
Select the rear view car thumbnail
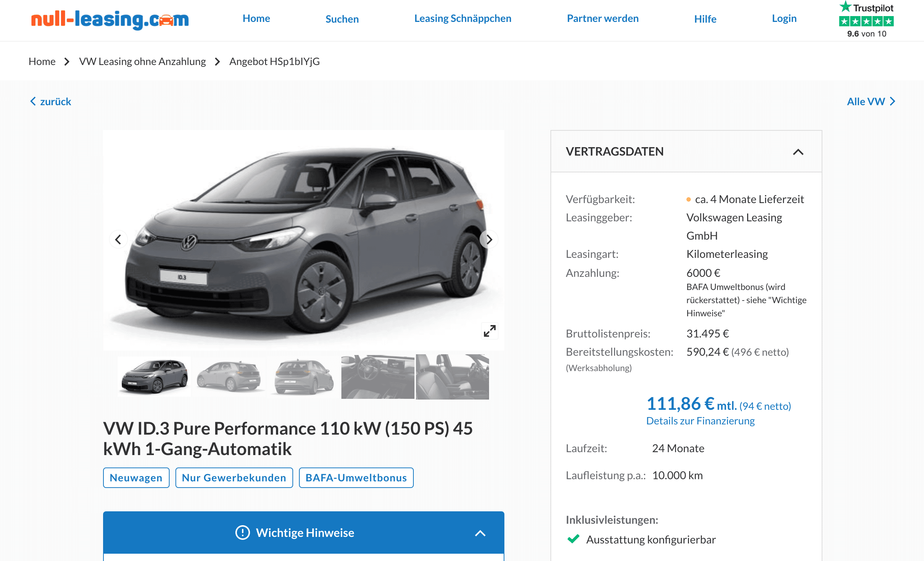pos(303,377)
